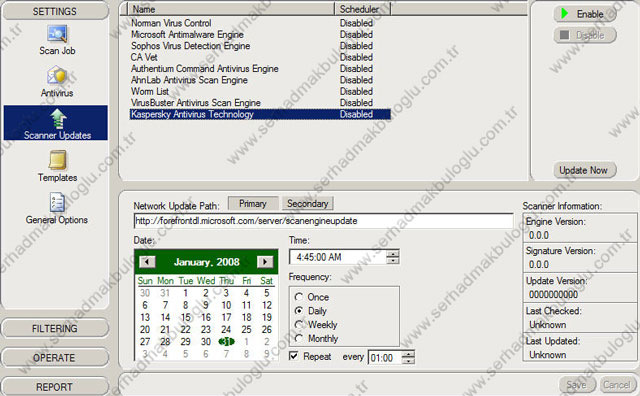Select the Scanner Updates icon
640x396 pixels.
tap(56, 123)
